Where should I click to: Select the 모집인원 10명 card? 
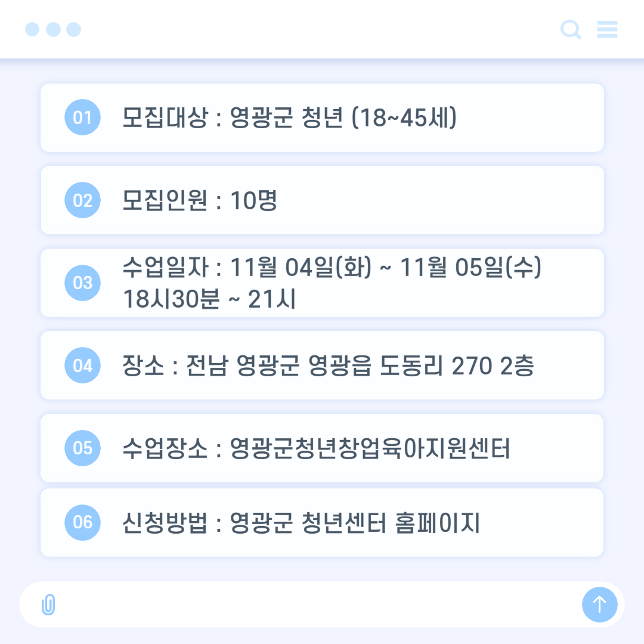coord(322,200)
